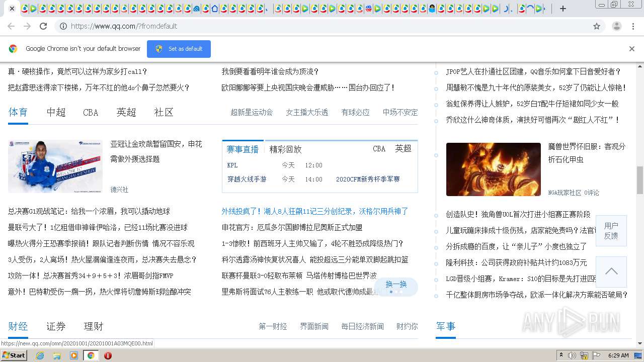Open 女主播大乐透 link
Screen dimensions: 644x362
307,112
